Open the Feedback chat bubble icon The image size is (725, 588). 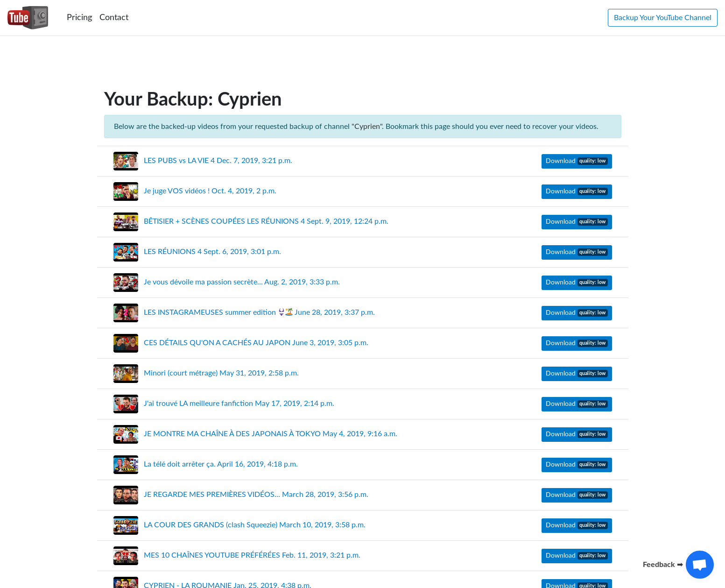click(x=699, y=565)
